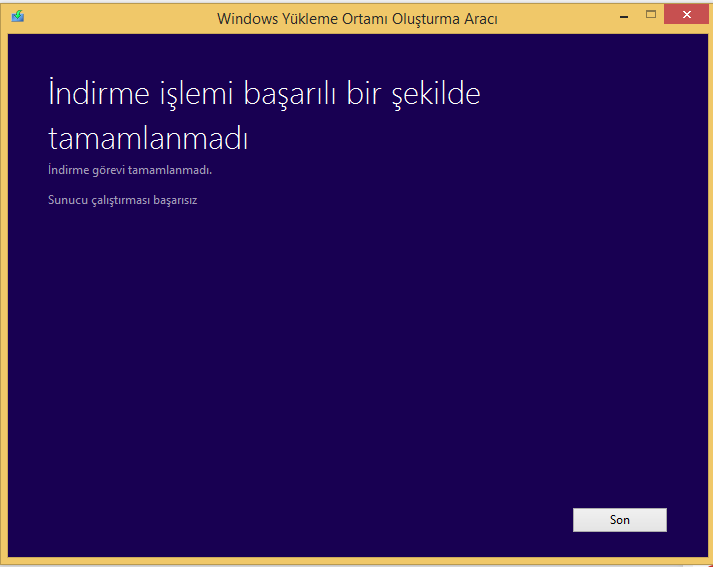Minimize the Windows Yükleme Ortamı window
The height and width of the screenshot is (567, 713).
[x=624, y=15]
